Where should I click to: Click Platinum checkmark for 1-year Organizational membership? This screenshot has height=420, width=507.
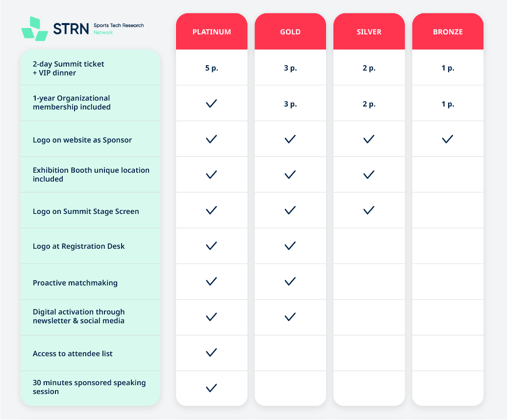pyautogui.click(x=211, y=104)
